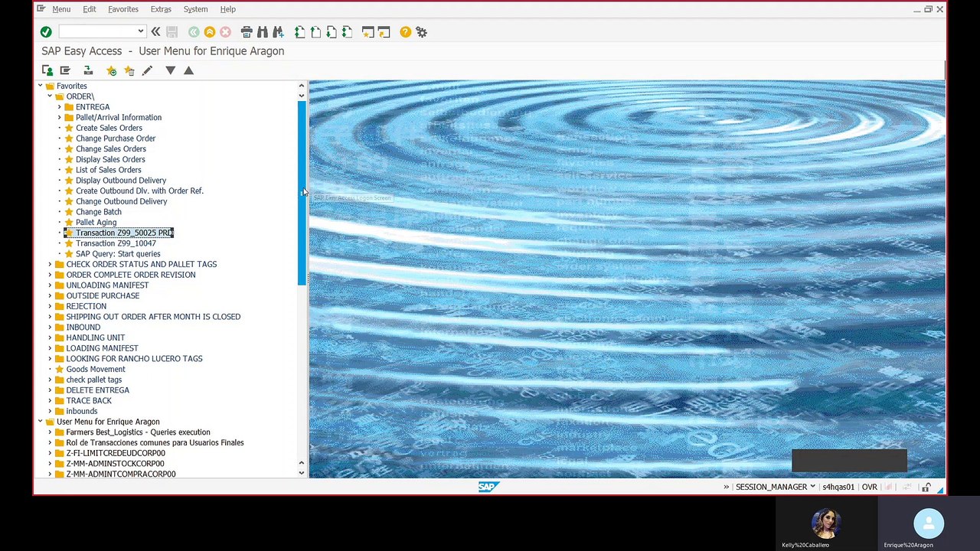Select the Goods Movement favorite
Viewport: 980px width, 551px height.
point(96,370)
